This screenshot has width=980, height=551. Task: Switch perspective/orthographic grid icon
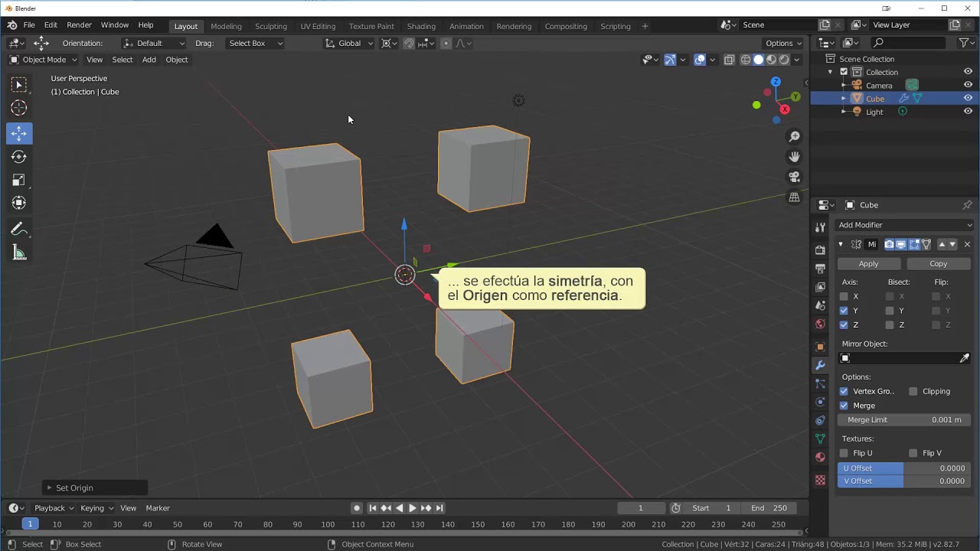point(795,197)
